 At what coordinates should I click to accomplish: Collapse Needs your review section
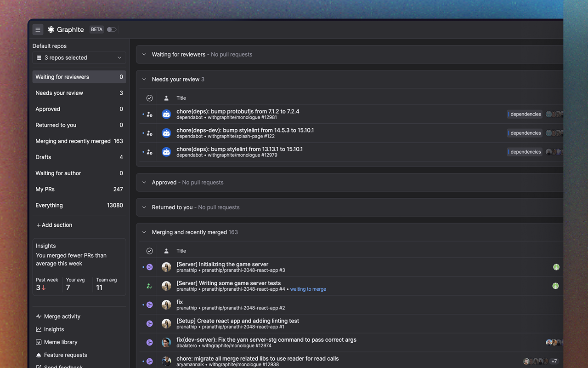144,79
